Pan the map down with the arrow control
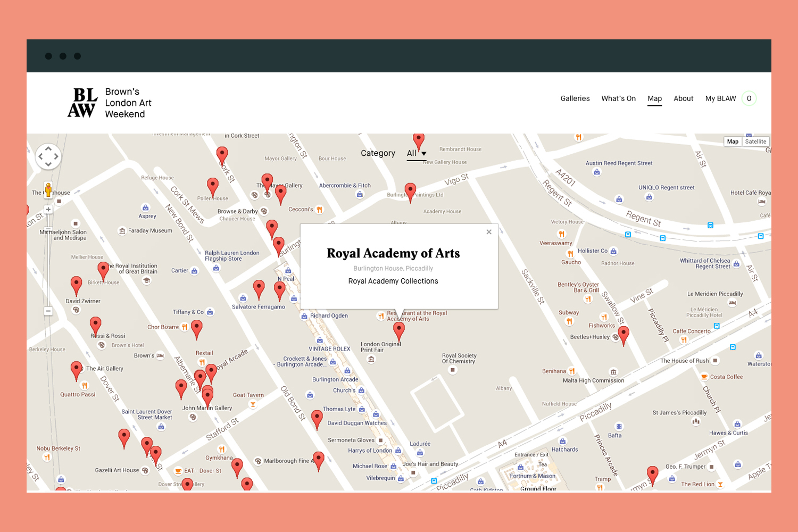The width and height of the screenshot is (798, 532). [48, 164]
